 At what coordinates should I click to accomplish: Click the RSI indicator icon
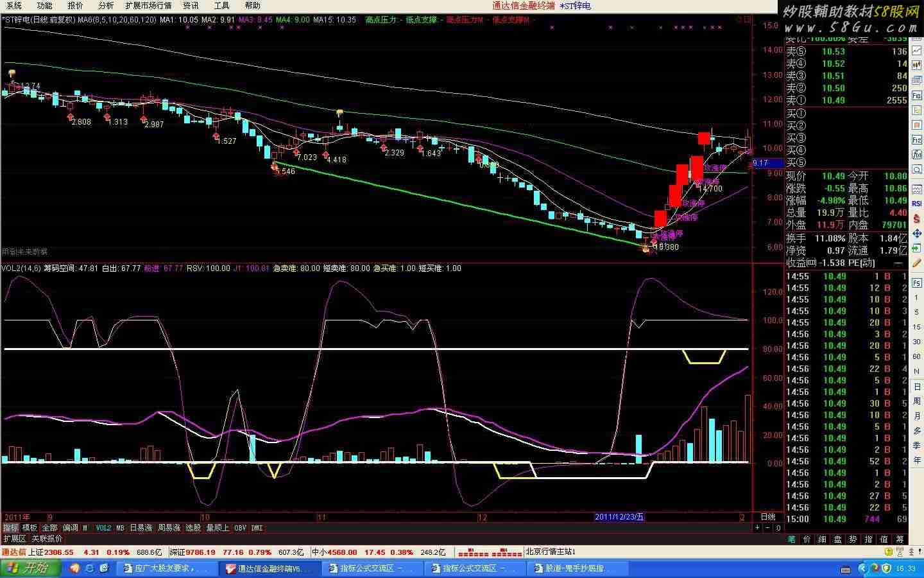pyautogui.click(x=917, y=204)
